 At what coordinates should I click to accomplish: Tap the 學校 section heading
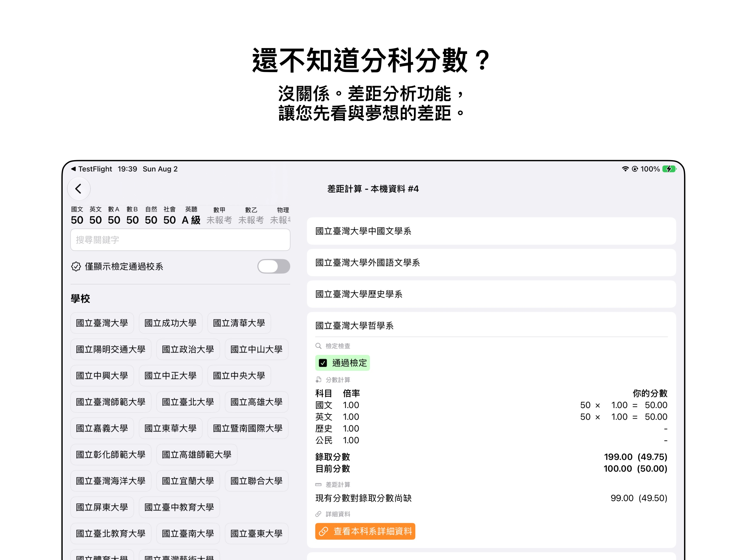[80, 298]
